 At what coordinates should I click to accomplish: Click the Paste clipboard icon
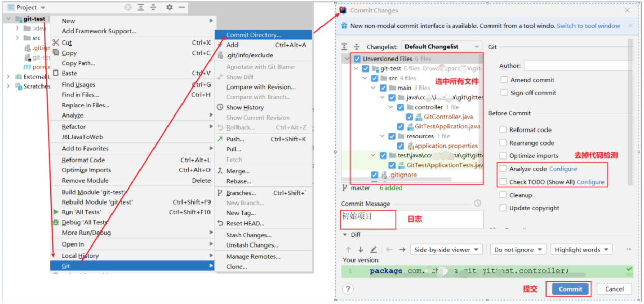click(x=56, y=73)
